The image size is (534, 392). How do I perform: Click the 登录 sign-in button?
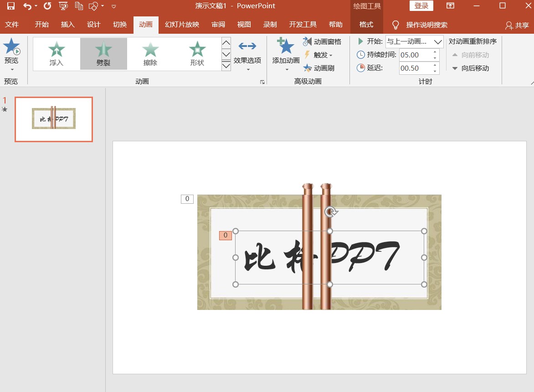point(421,5)
